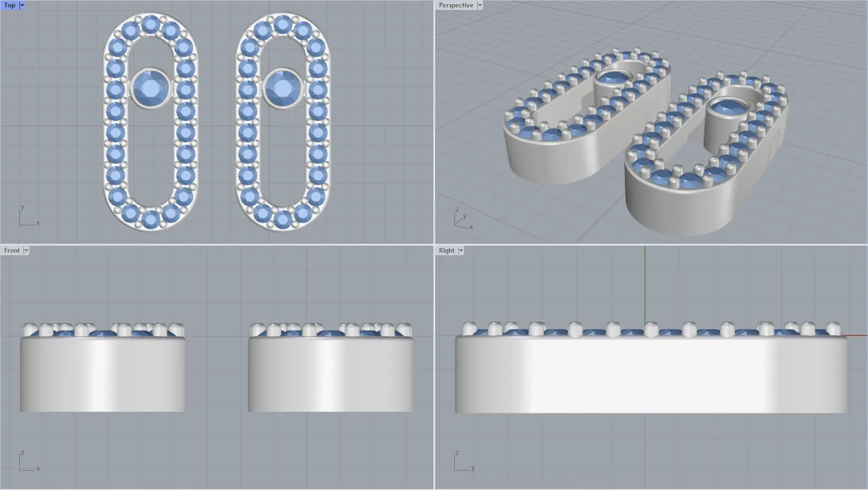Click the XYZ axis icon in Perspective view
The width and height of the screenshot is (868, 490).
(462, 219)
